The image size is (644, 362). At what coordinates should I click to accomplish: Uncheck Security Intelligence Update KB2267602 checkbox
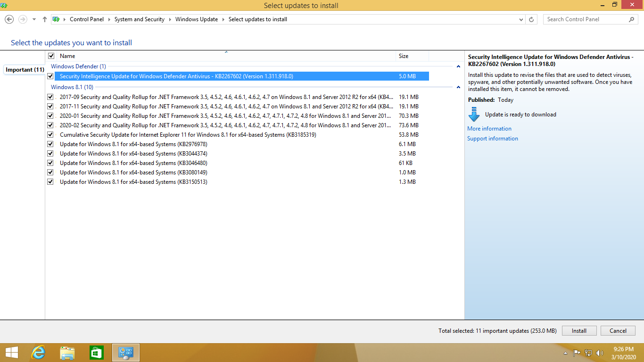[x=50, y=76]
